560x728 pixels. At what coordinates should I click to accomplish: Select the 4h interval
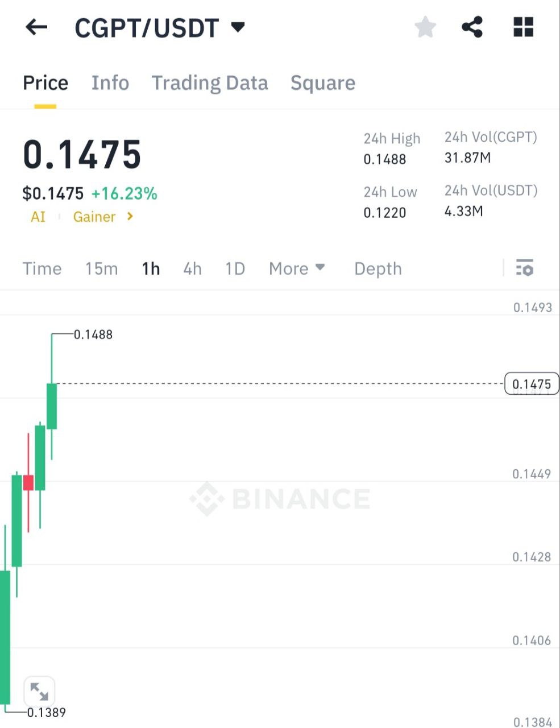193,268
